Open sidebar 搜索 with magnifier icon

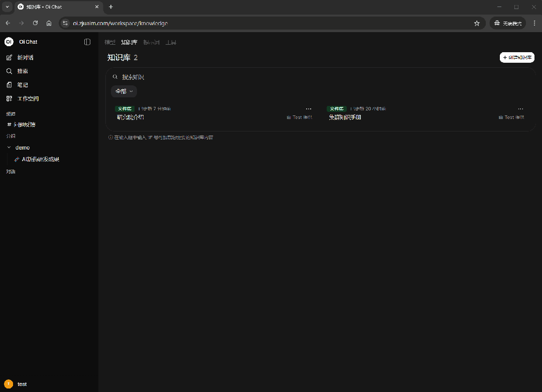[x=10, y=71]
